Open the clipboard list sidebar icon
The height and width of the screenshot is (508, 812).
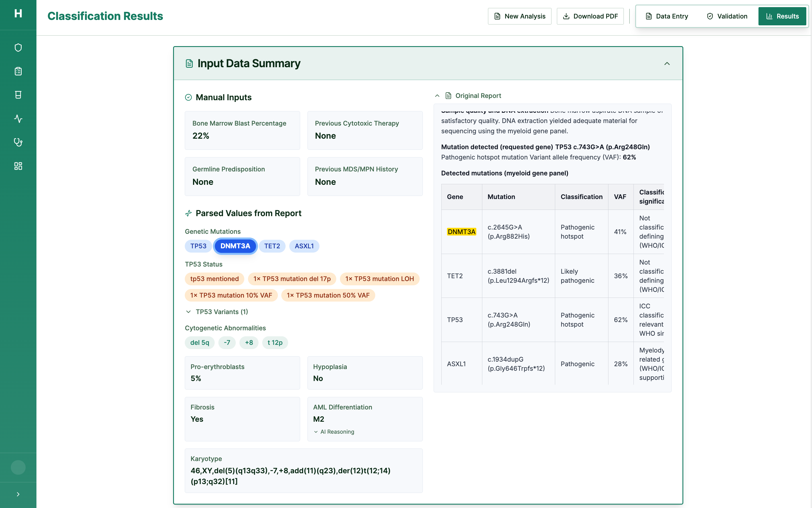pos(18,71)
